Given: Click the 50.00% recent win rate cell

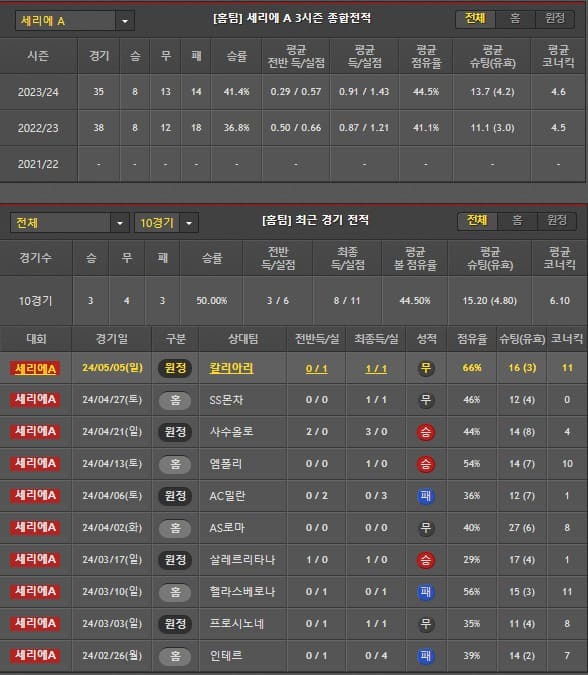Looking at the screenshot, I should tap(212, 301).
